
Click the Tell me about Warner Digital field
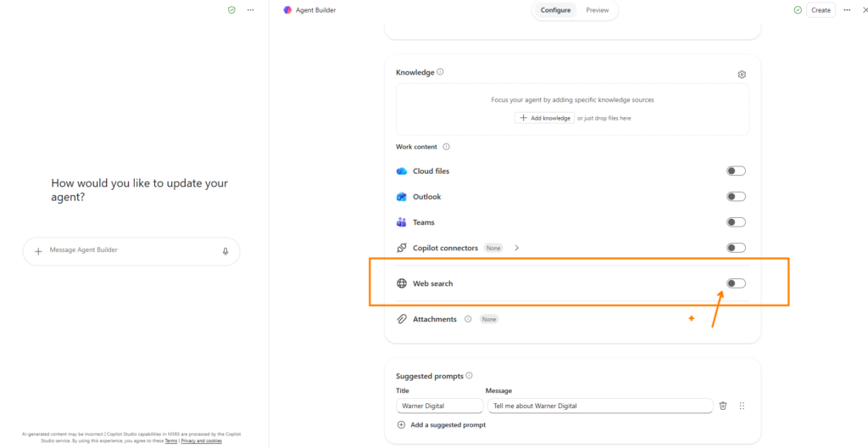600,406
